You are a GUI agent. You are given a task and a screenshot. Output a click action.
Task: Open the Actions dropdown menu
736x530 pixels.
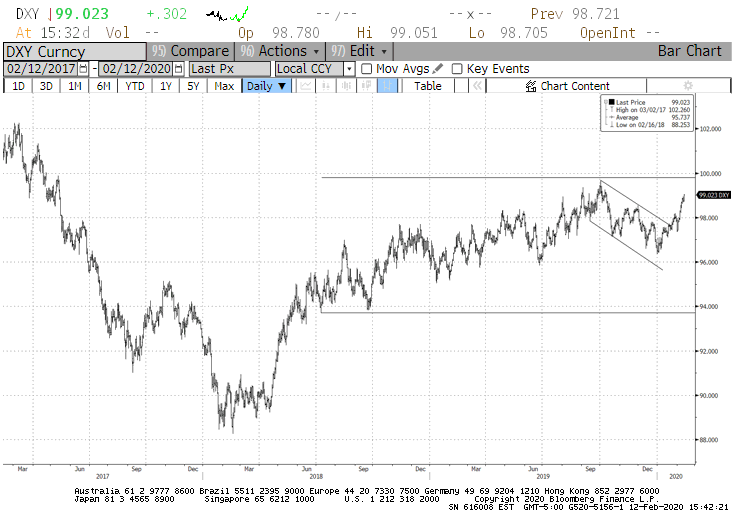[287, 51]
